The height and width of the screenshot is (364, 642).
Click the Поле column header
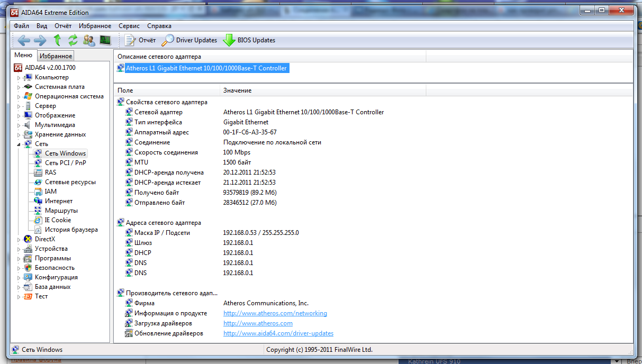[167, 90]
